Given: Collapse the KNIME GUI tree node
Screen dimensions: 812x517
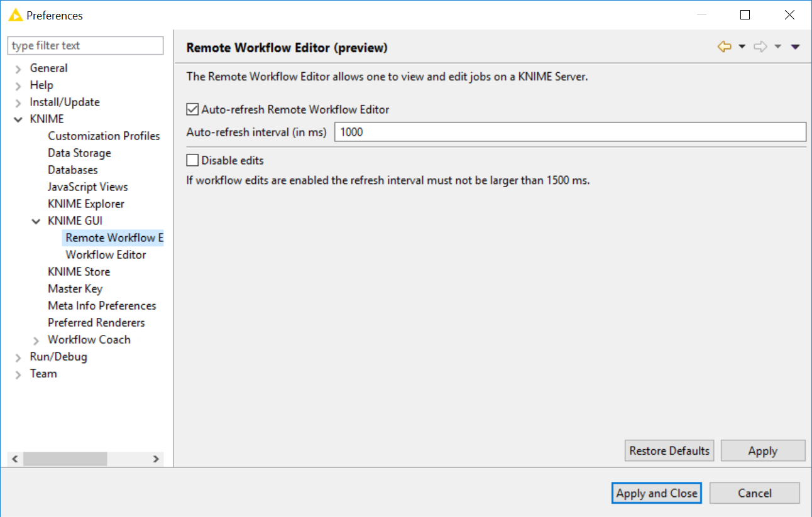Looking at the screenshot, I should pos(36,221).
